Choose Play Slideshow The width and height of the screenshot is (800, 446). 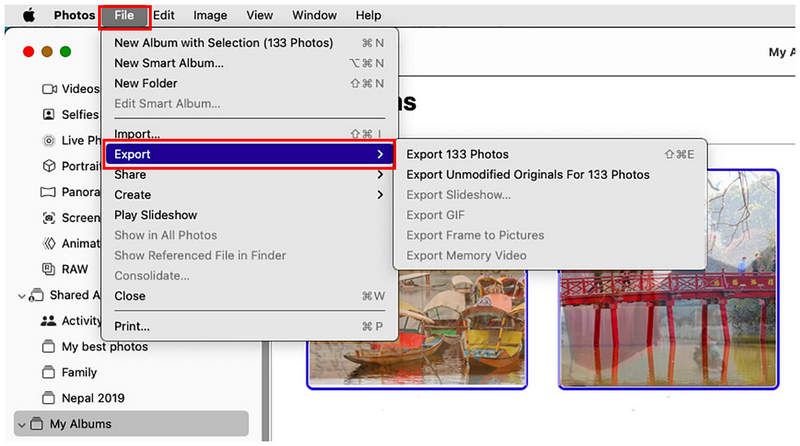(249, 215)
